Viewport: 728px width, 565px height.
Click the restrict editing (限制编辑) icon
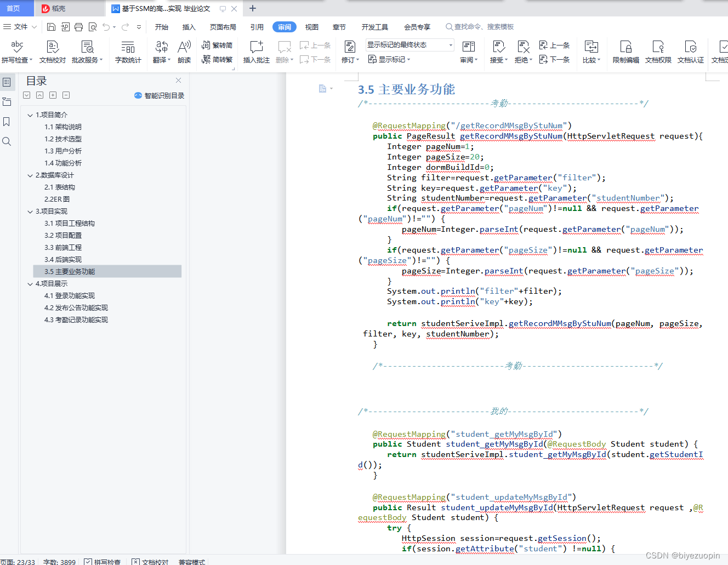[625, 47]
